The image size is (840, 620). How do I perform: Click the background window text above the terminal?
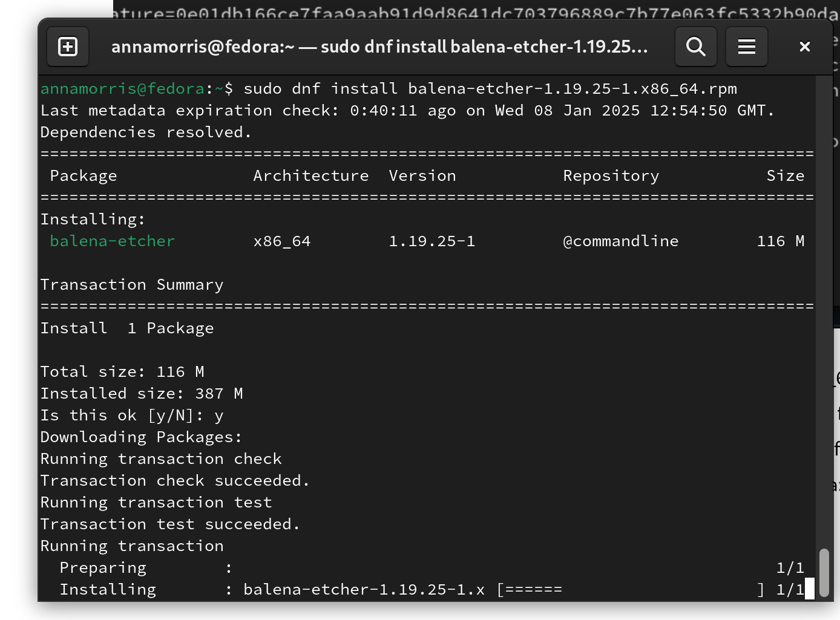pos(476,12)
